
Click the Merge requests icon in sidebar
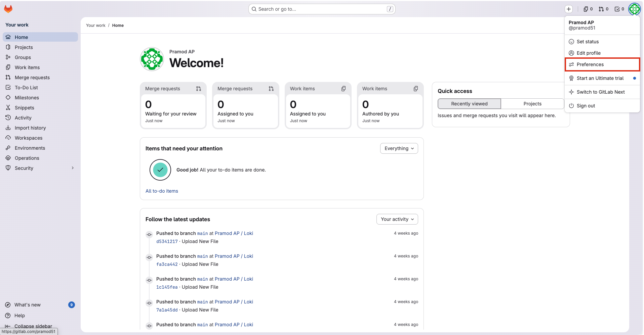(x=8, y=77)
